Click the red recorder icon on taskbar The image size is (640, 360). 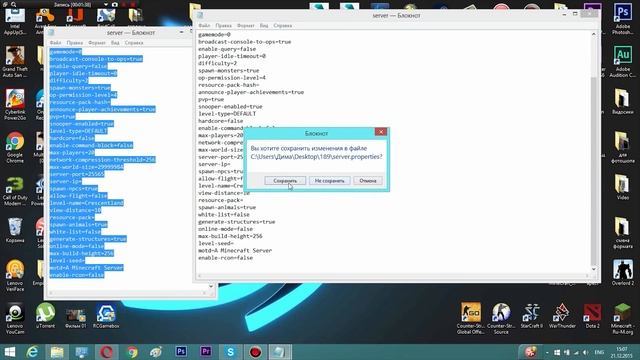click(x=256, y=352)
